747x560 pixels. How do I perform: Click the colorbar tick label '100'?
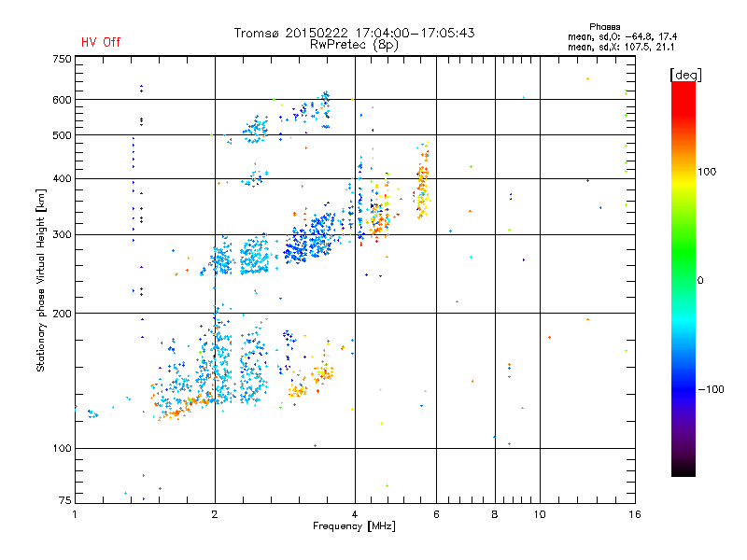click(707, 172)
